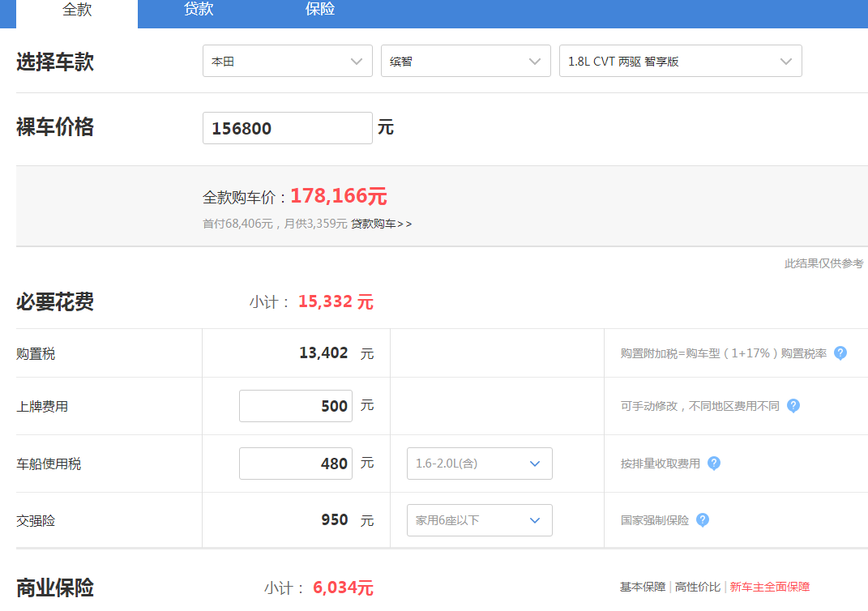Click the 必要花费 section heading
868x611 pixels.
[55, 301]
